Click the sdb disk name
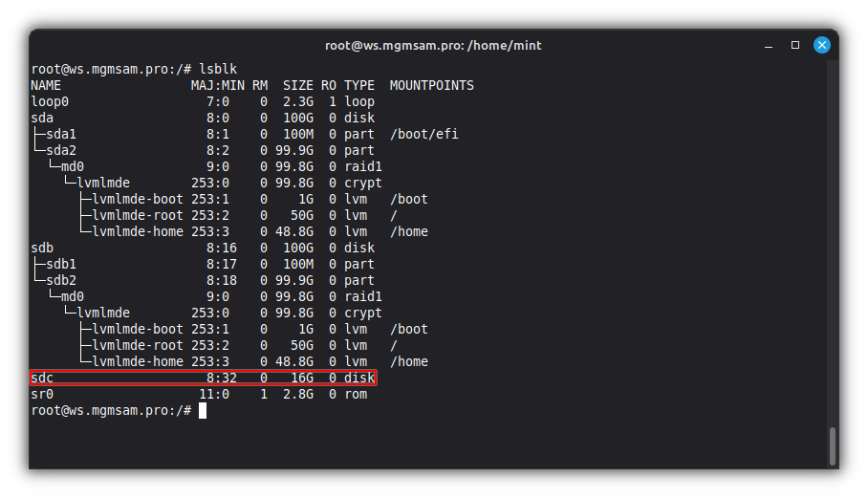Viewport: 868px width, 498px height. 42,248
